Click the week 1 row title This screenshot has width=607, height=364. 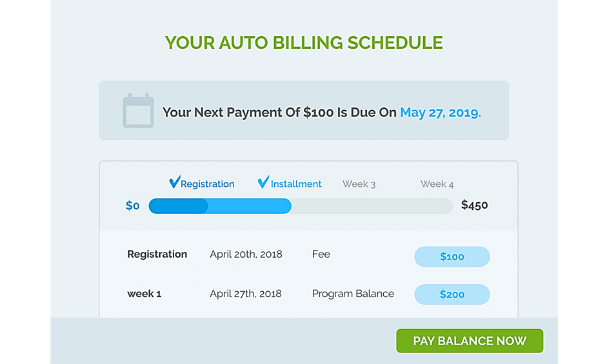[x=144, y=294]
